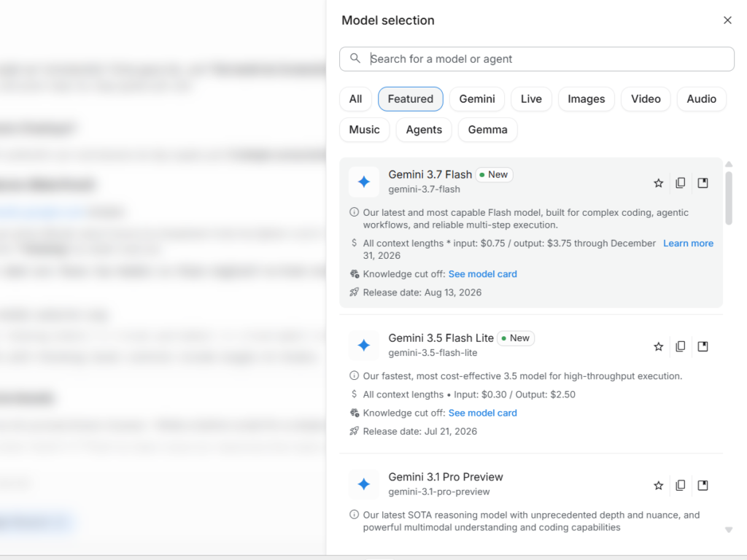Click info icon beside Gemini 3.5 Flash Lite description
The width and height of the screenshot is (747, 560).
point(354,376)
